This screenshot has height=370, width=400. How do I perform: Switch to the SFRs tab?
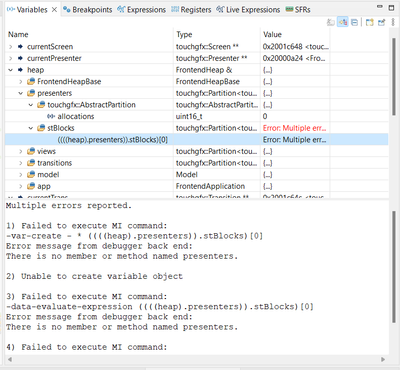(x=298, y=10)
